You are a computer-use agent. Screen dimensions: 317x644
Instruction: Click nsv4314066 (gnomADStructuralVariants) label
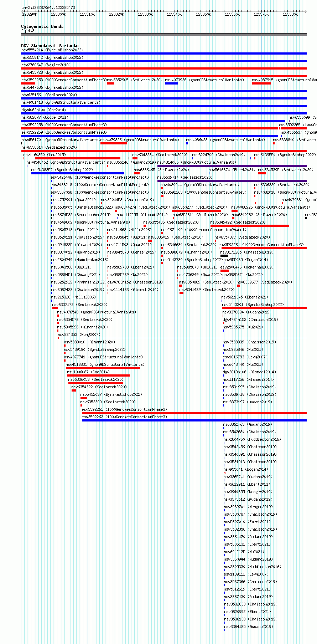(197, 163)
